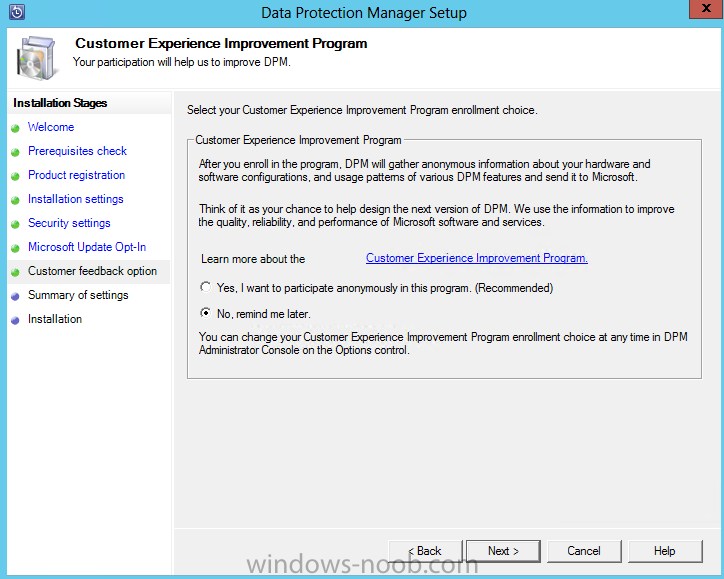Click the green bullet beside Customer feedback option
The image size is (724, 579).
(x=16, y=272)
